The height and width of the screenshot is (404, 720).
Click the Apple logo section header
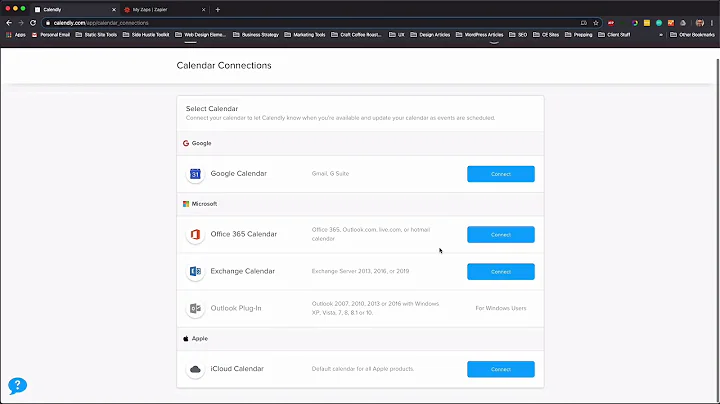coord(195,339)
